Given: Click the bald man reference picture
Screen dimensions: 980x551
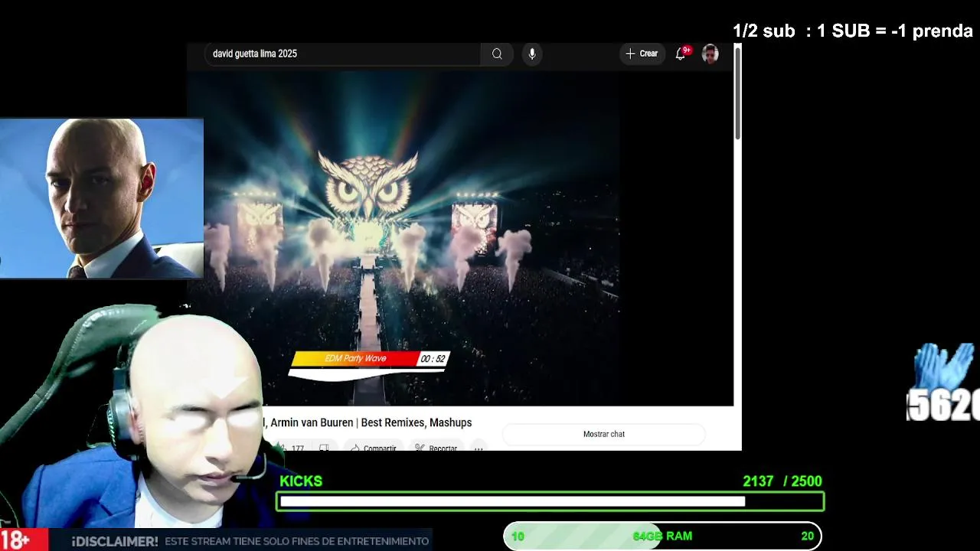Looking at the screenshot, I should 102,198.
